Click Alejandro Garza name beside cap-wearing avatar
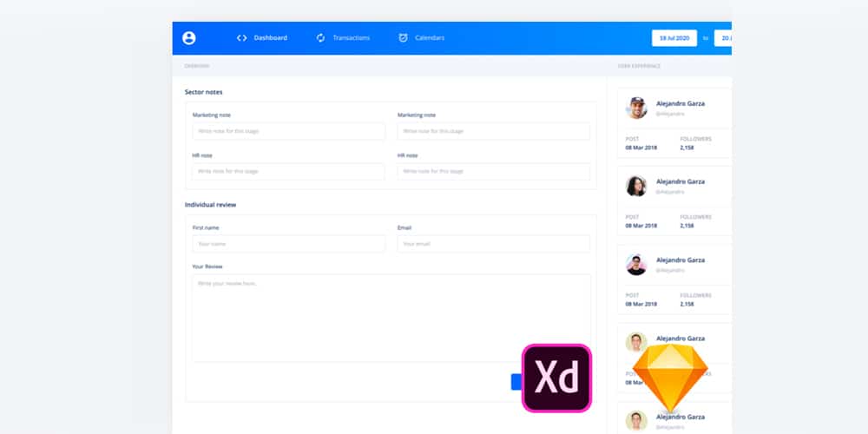Viewport: 868px width, 434px height. point(681,103)
